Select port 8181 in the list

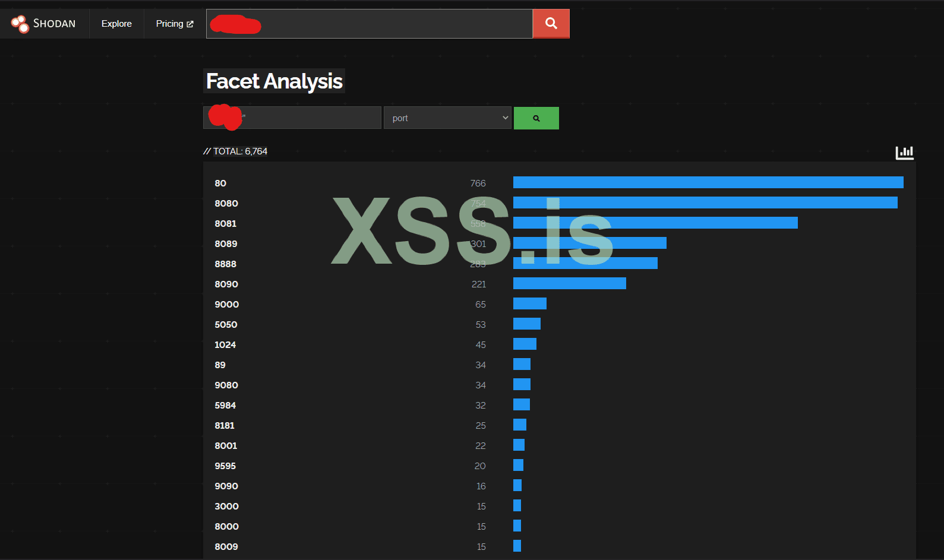225,425
